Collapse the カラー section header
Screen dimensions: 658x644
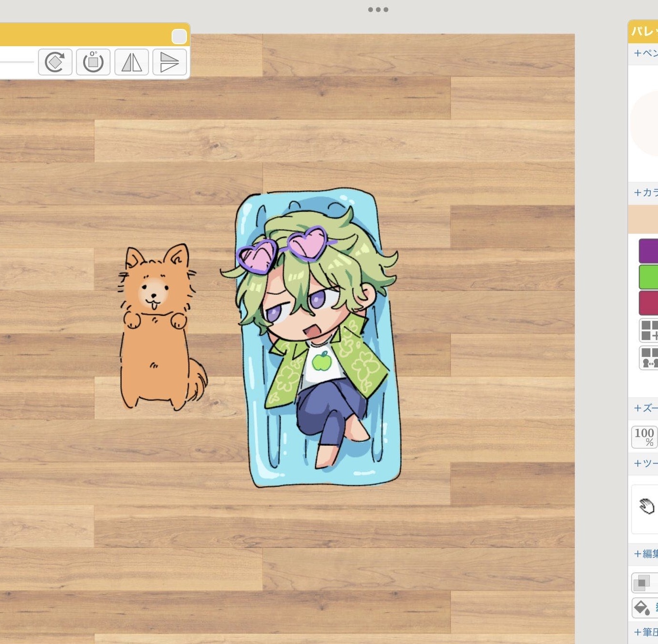point(645,193)
